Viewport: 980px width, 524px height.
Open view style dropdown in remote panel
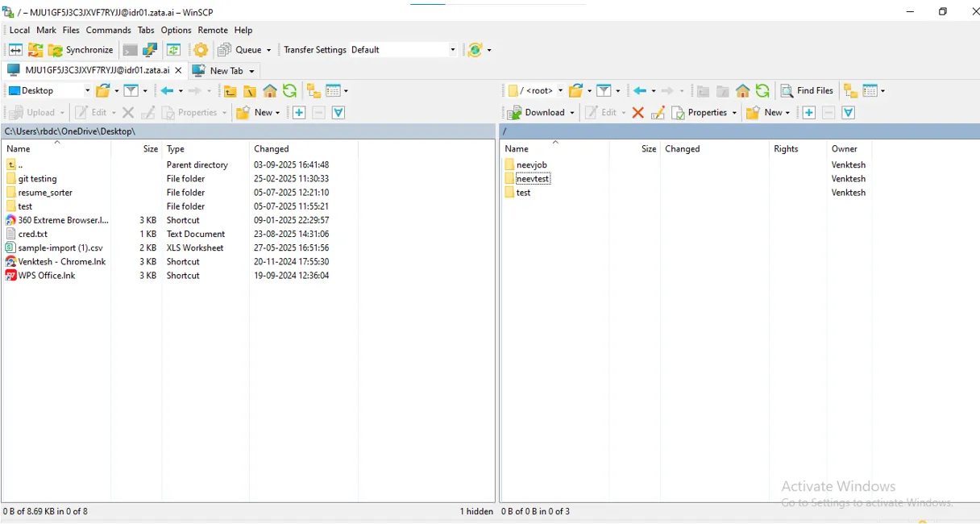(874, 91)
